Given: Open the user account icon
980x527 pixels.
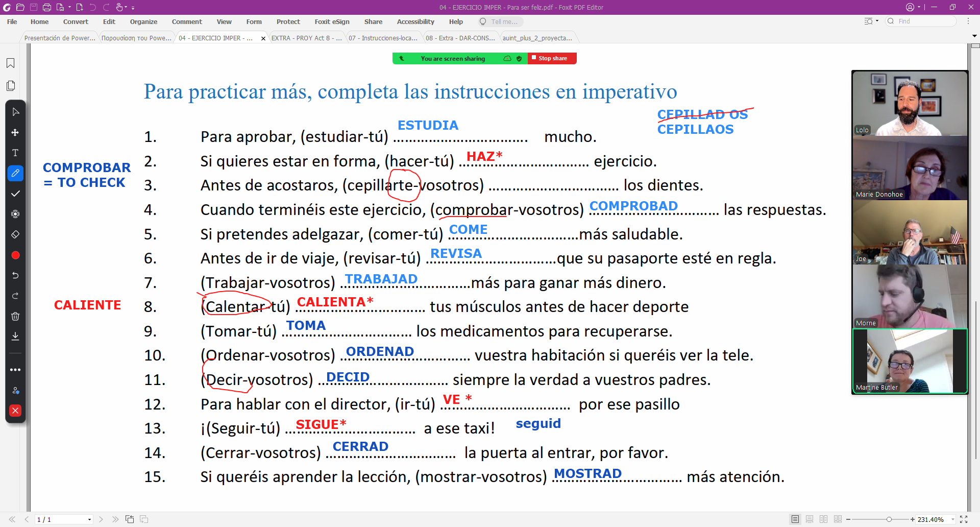Looking at the screenshot, I should point(910,7).
